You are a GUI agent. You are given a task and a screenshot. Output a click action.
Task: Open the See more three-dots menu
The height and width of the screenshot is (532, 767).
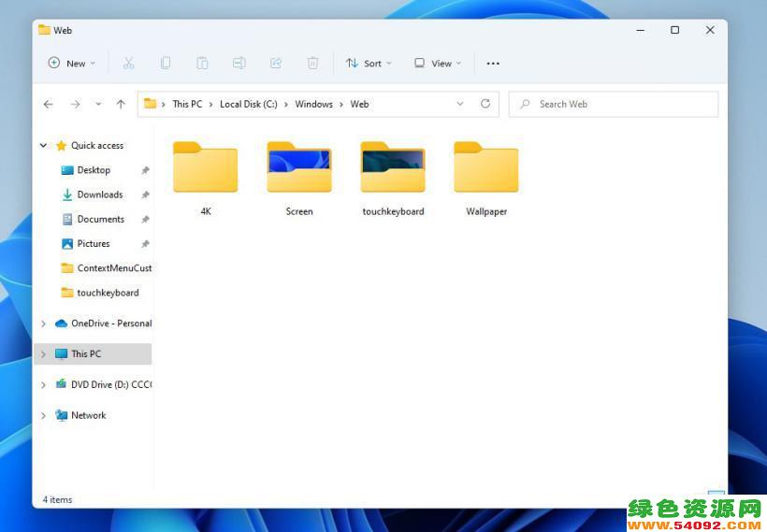(493, 64)
